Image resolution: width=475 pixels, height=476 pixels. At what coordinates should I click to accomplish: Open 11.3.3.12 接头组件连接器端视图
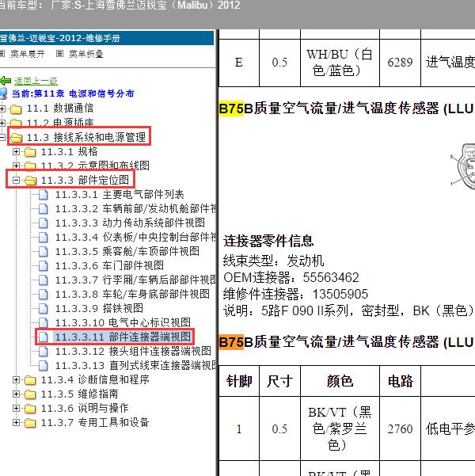[133, 351]
